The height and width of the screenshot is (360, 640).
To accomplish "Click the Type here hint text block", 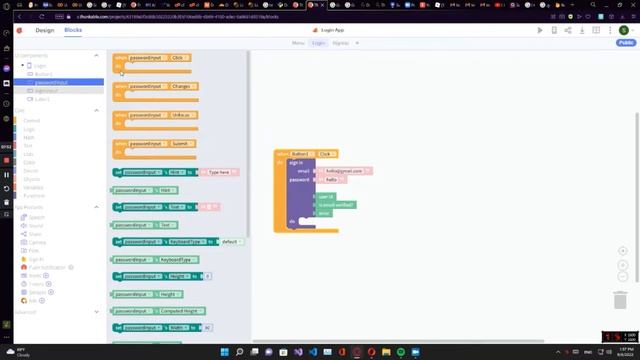I will (219, 172).
